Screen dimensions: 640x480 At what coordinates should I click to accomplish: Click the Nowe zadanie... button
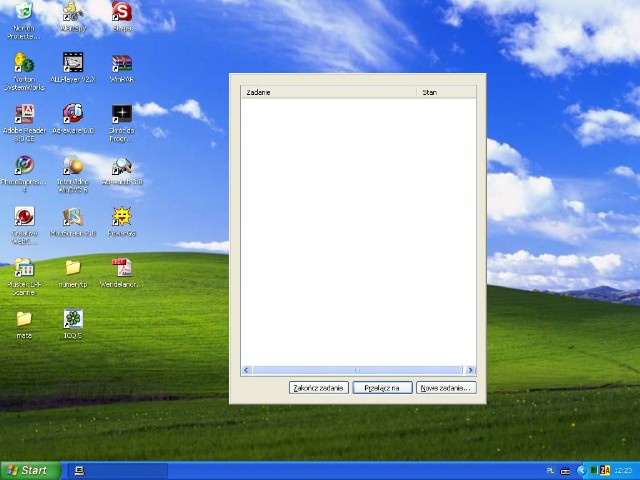coord(446,388)
